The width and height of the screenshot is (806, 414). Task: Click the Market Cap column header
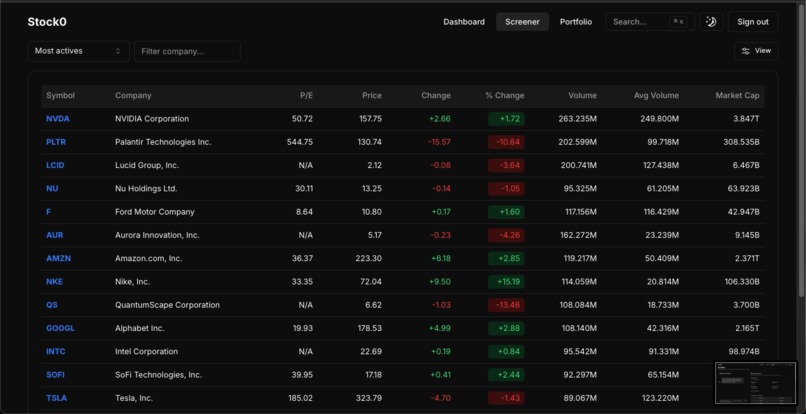click(737, 96)
